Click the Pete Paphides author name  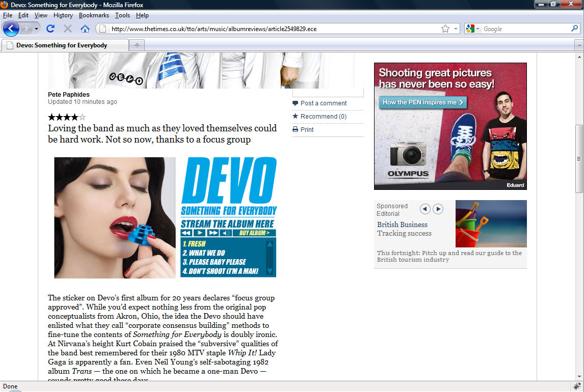click(x=68, y=95)
